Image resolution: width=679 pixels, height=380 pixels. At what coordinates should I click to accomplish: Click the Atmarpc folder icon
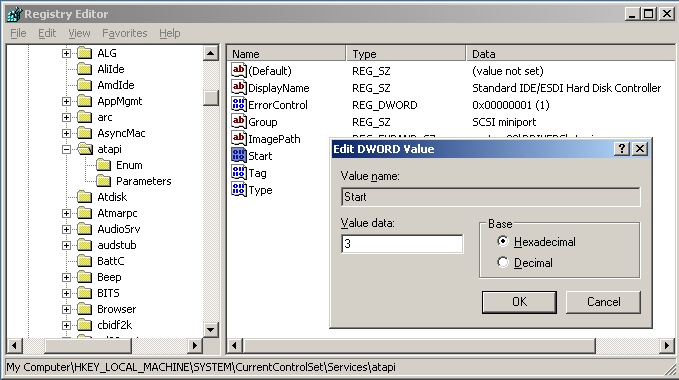[84, 213]
